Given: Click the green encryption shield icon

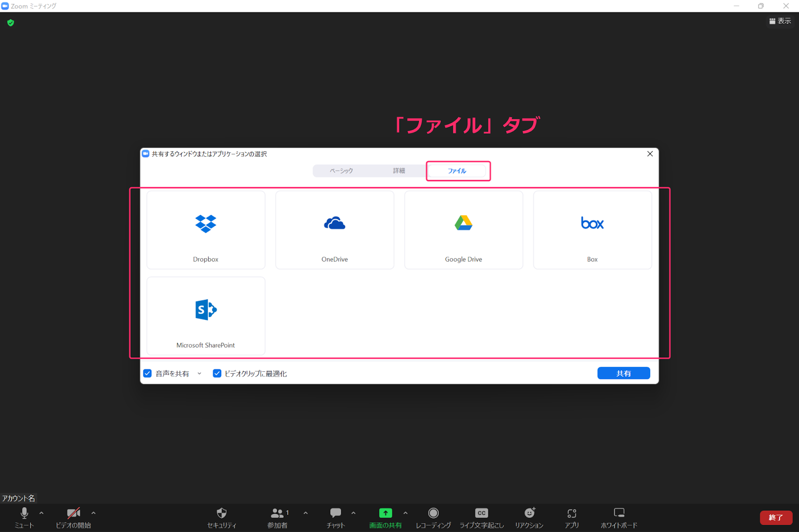Looking at the screenshot, I should point(10,23).
